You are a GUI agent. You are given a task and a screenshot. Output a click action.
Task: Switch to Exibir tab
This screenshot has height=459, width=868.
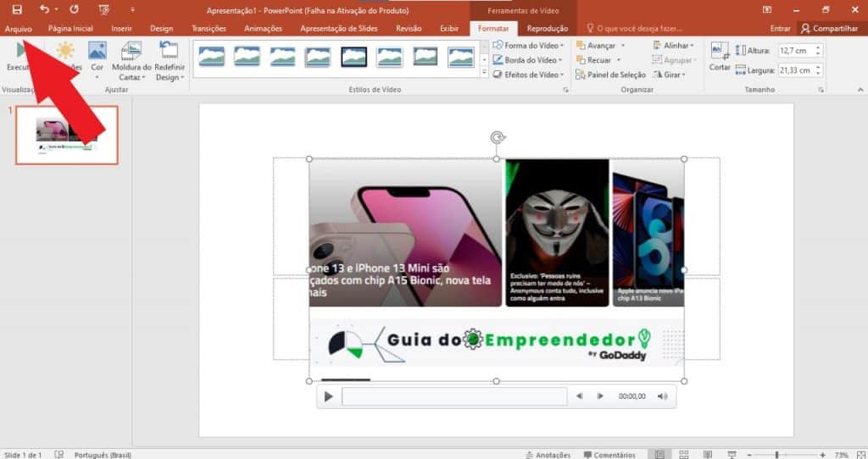[449, 28]
